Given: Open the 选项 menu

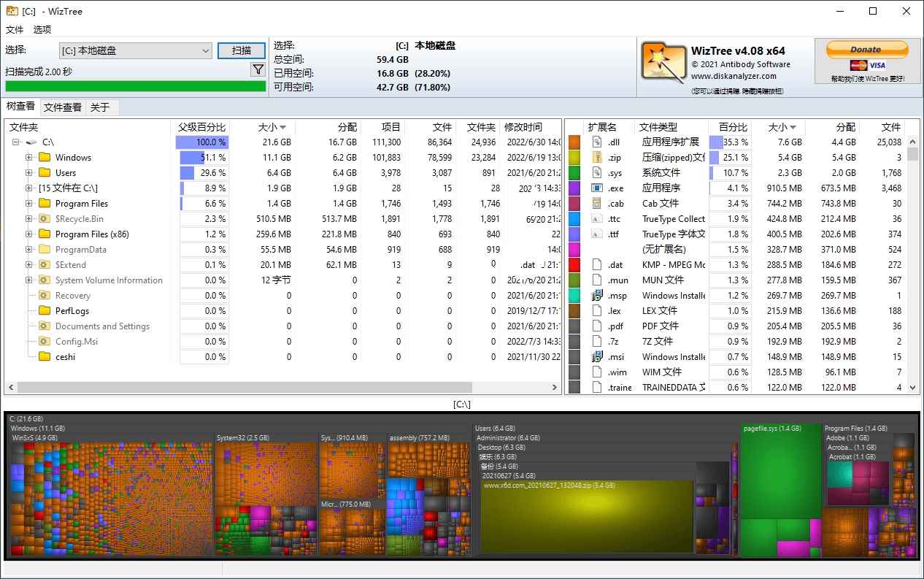Looking at the screenshot, I should [x=41, y=30].
